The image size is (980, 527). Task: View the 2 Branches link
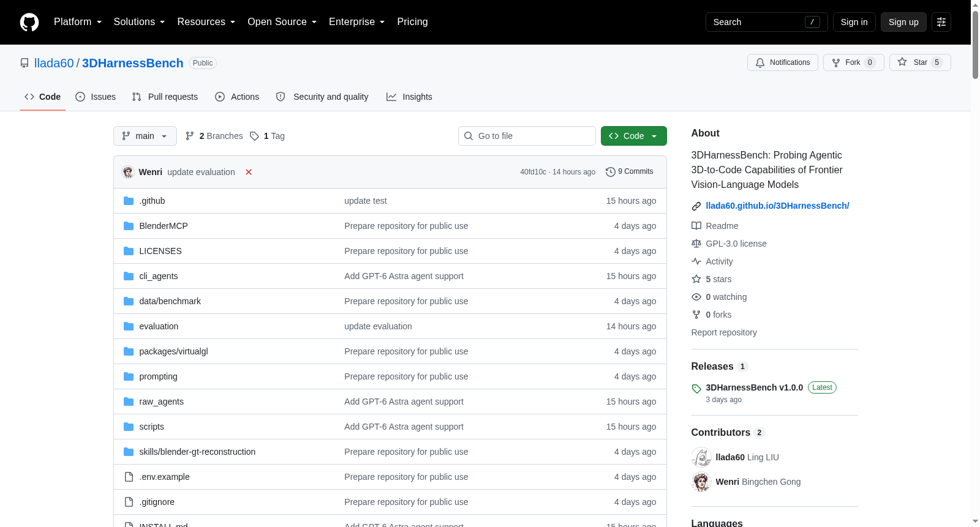tap(214, 136)
